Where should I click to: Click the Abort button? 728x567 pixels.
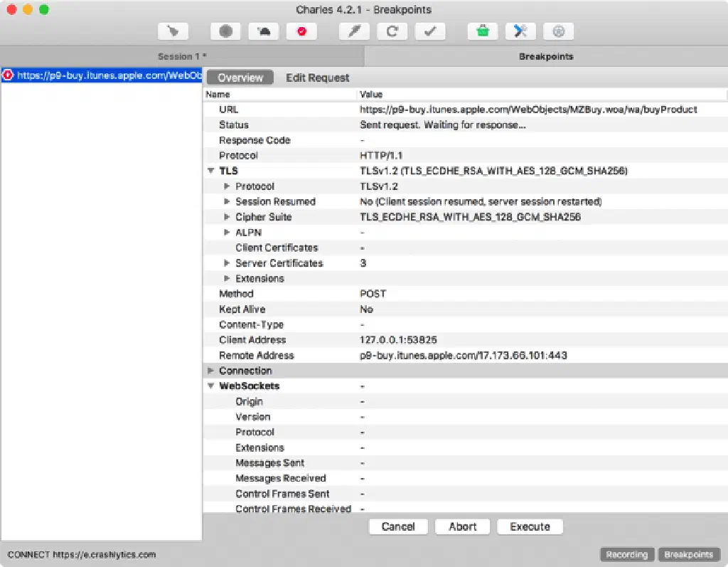[x=463, y=526]
